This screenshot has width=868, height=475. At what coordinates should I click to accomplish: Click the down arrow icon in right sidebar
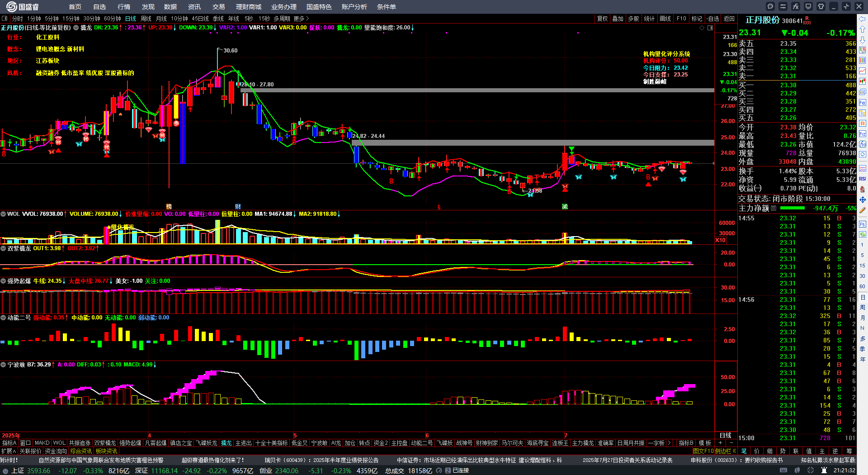tap(863, 40)
